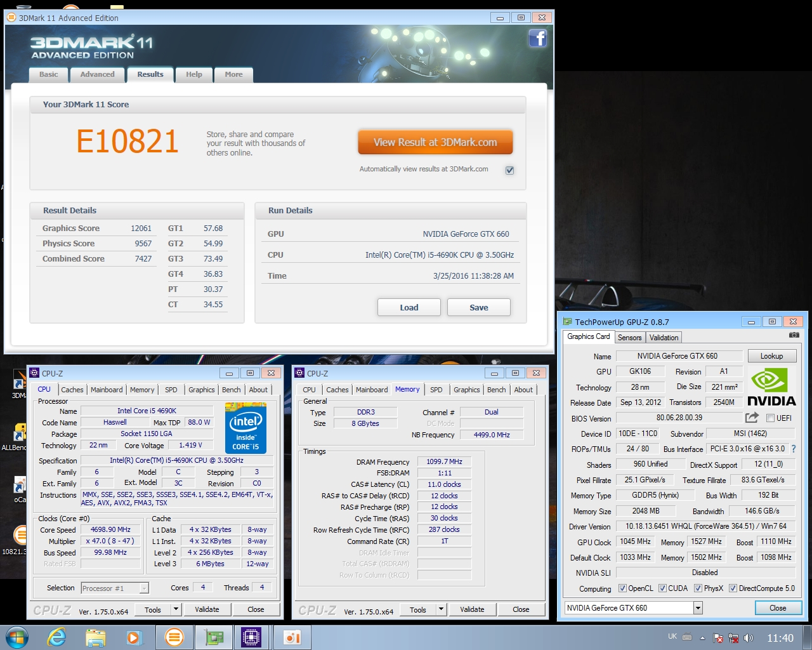
Task: Open the Facebook icon in the 3DMark 11 header
Action: (537, 39)
